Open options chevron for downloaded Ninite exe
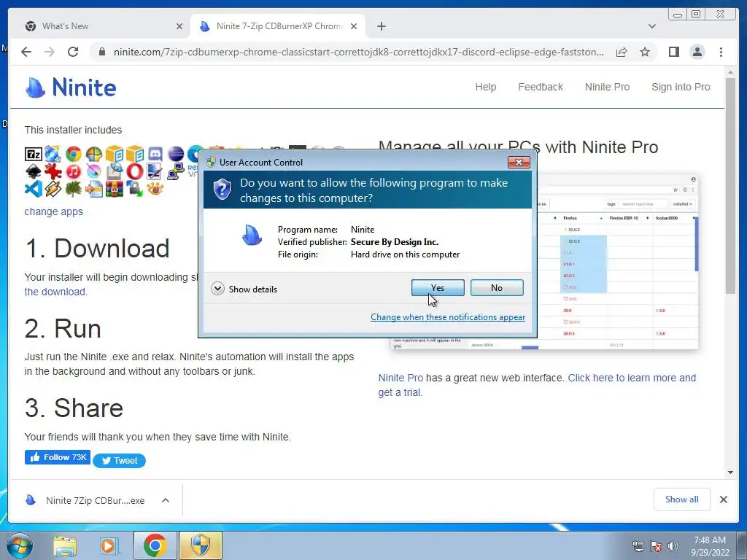This screenshot has height=560, width=747. point(166,500)
